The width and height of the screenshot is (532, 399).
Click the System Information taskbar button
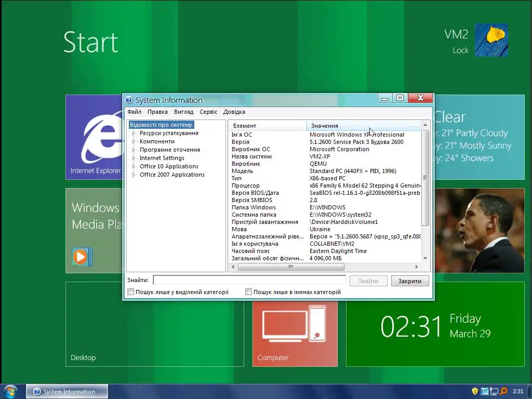pos(67,392)
